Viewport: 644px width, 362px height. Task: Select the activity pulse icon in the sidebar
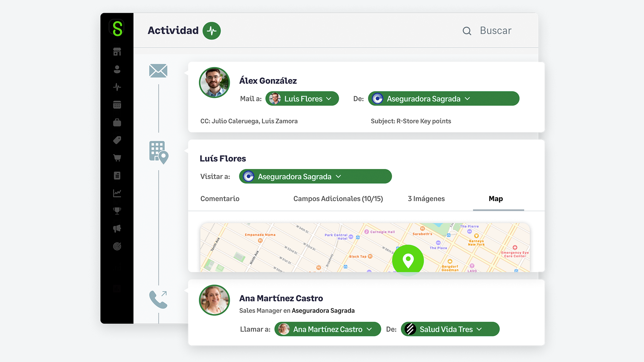tap(117, 87)
